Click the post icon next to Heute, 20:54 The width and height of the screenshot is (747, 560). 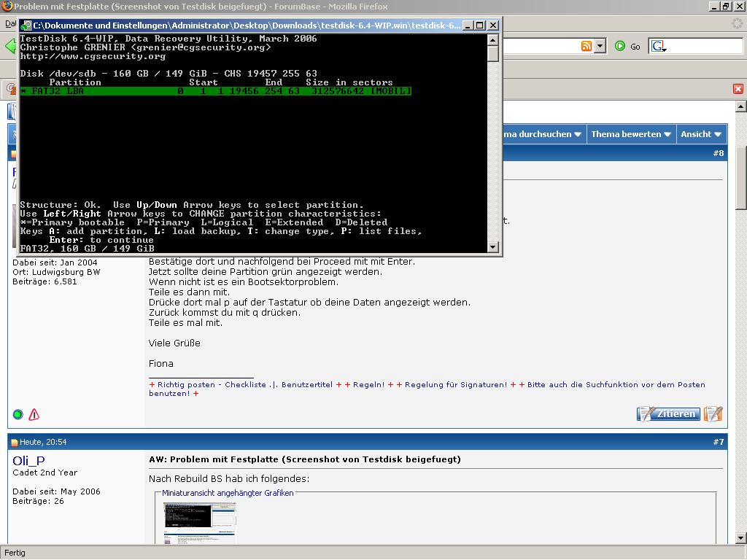tap(15, 443)
